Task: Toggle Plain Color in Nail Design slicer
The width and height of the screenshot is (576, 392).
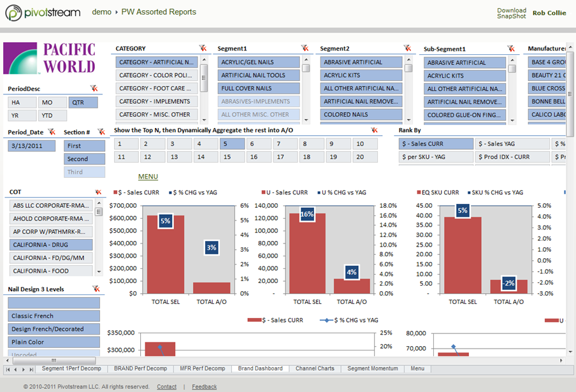Action: pos(54,342)
